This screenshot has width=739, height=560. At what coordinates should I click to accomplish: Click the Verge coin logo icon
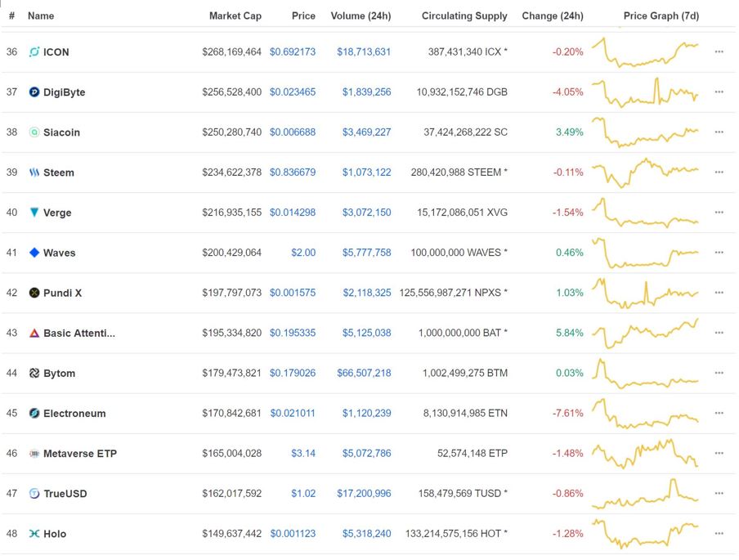[x=34, y=212]
